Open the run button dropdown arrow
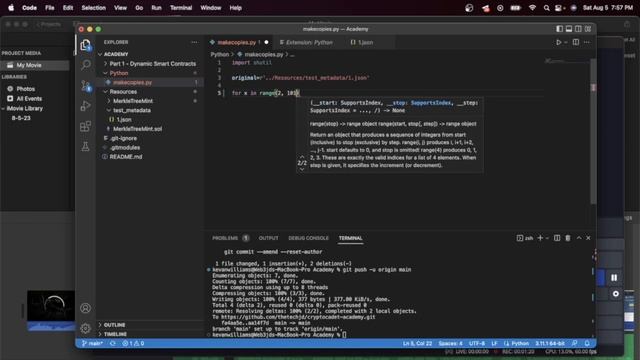 tap(566, 42)
